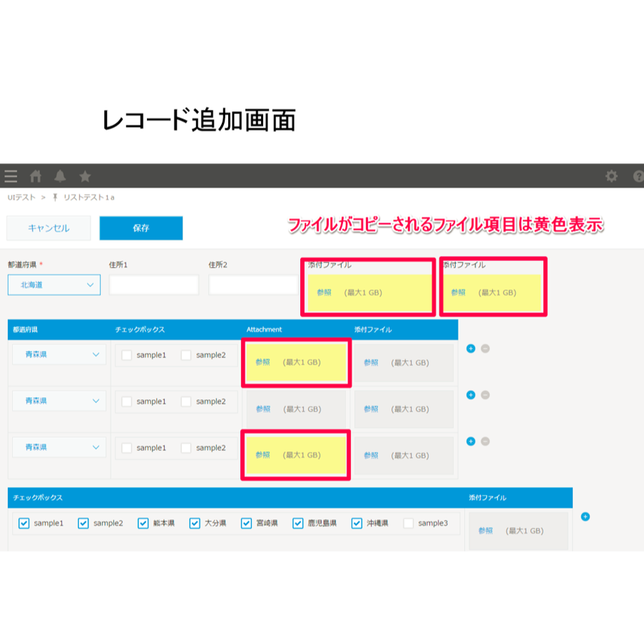Open the first row 青森県 dropdown
Image resolution: width=644 pixels, height=644 pixels.
59,354
